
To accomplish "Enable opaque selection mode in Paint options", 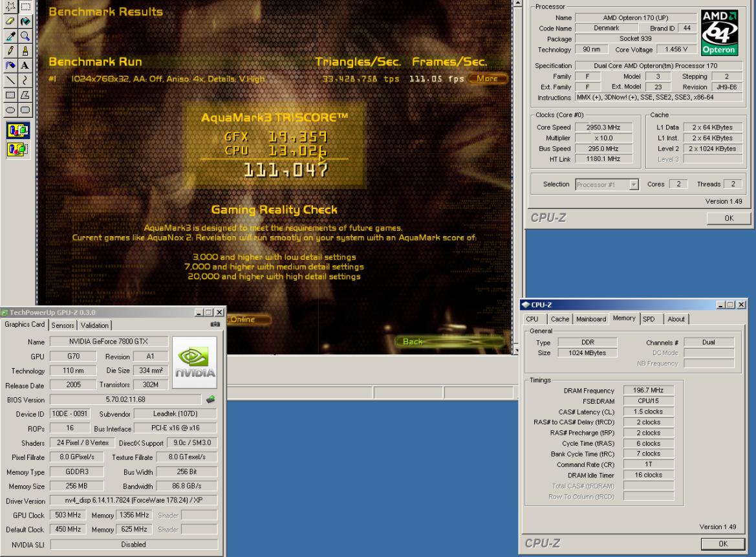I will (18, 130).
